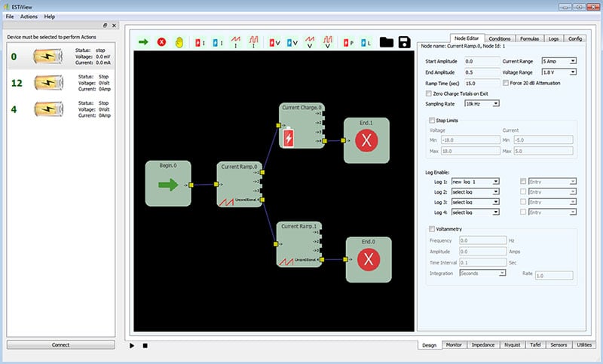603x364 pixels.
Task: Switch to the Tafel tab
Action: pyautogui.click(x=535, y=344)
